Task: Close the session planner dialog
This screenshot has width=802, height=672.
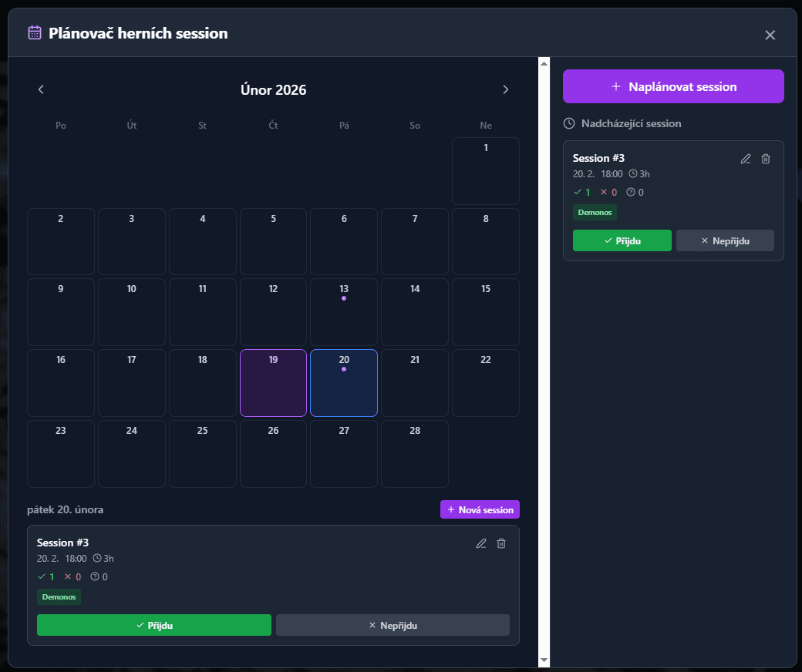Action: 770,35
